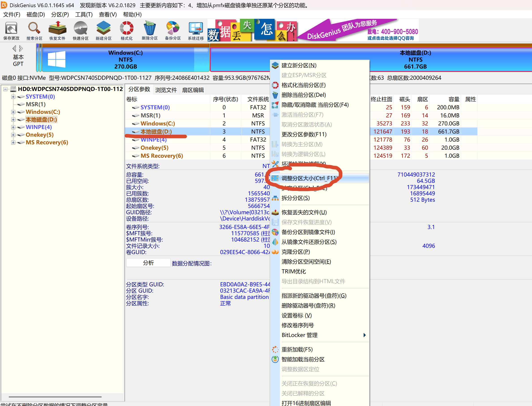Switch to the 浏览文件 tab
532x406 pixels.
[166, 90]
